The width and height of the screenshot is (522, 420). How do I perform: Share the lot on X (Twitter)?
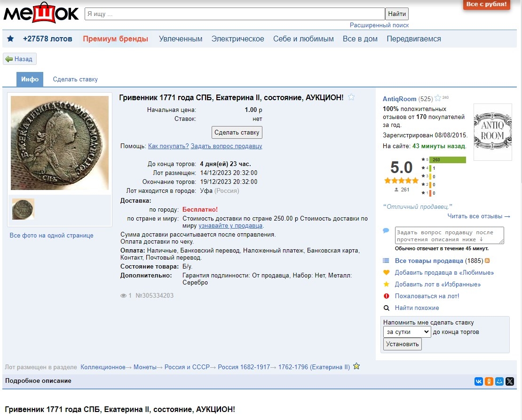(510, 381)
